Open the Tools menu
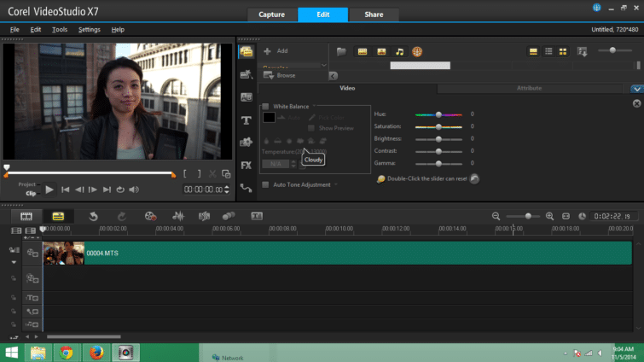The width and height of the screenshot is (644, 362). click(60, 30)
